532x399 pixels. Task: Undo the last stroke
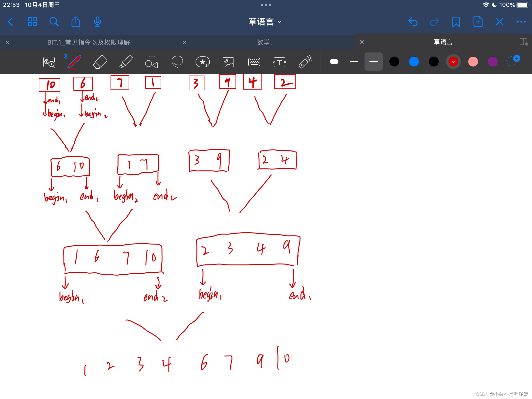413,22
